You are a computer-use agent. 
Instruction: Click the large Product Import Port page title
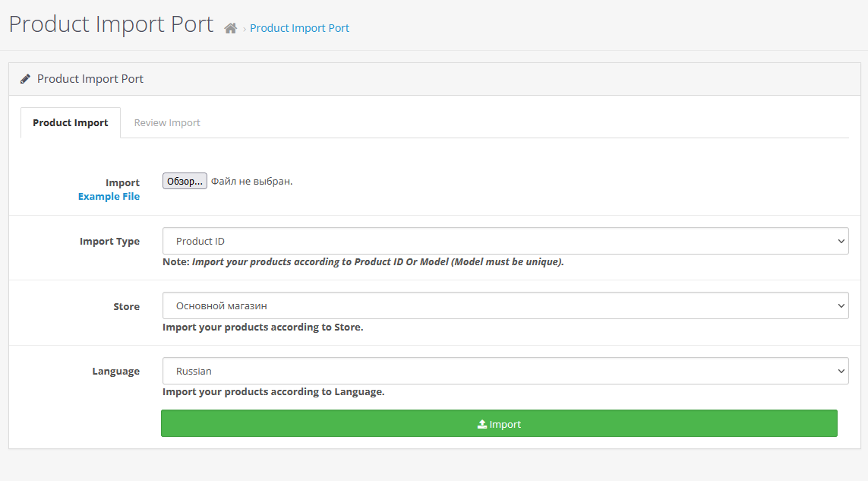point(111,24)
